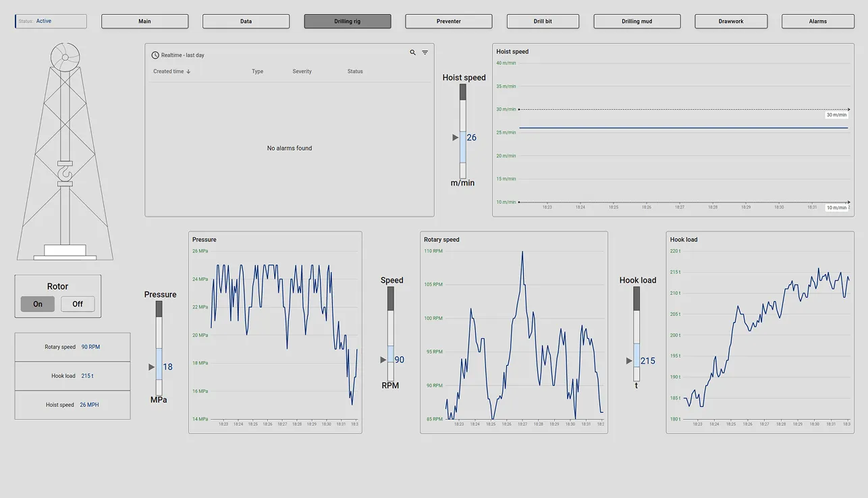Switch the Rotor Off

[78, 304]
